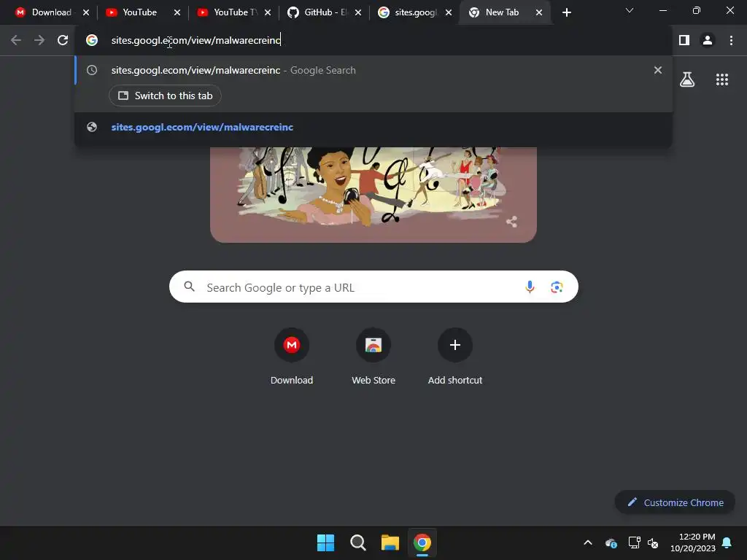Close the YouTube TV tab

click(x=268, y=12)
